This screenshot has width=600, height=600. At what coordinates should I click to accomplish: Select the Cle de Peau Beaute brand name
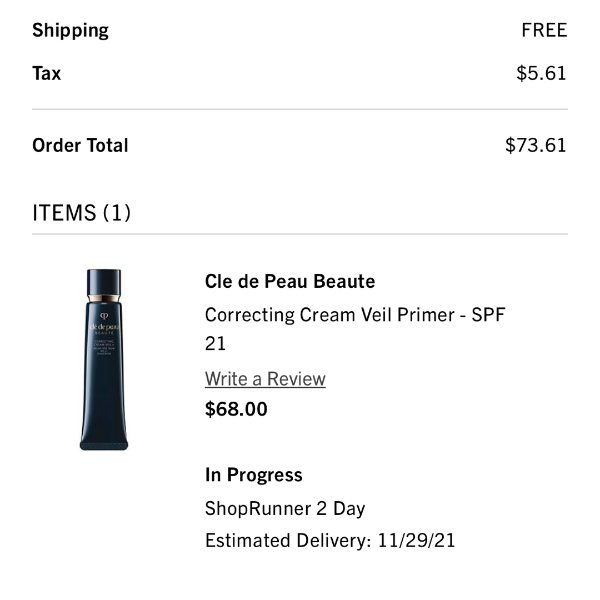point(290,281)
